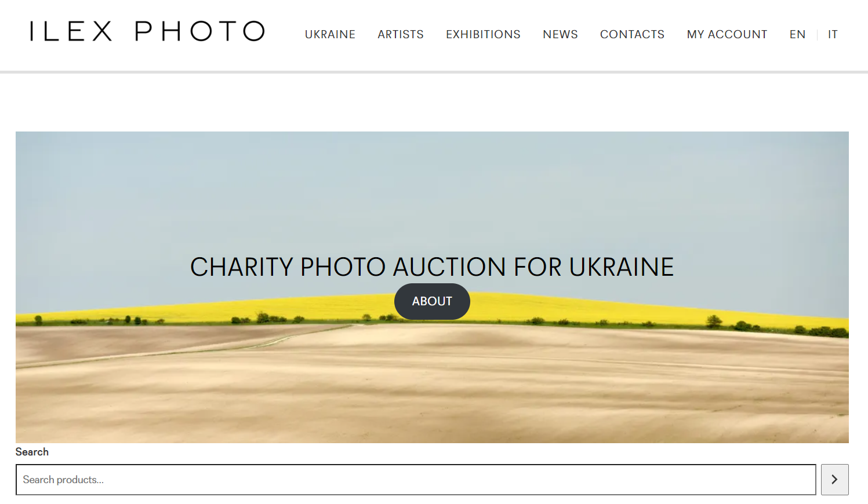
Task: Focus the Search products input field
Action: tap(416, 480)
